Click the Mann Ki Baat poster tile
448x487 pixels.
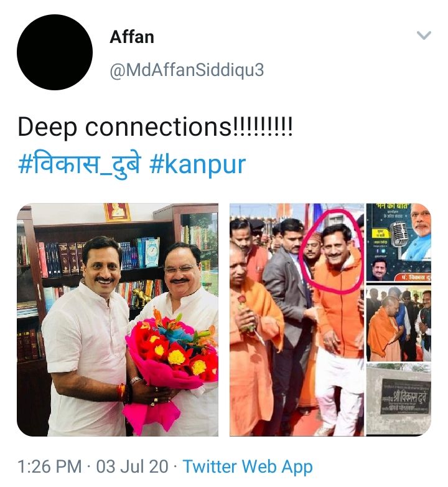[x=399, y=242]
